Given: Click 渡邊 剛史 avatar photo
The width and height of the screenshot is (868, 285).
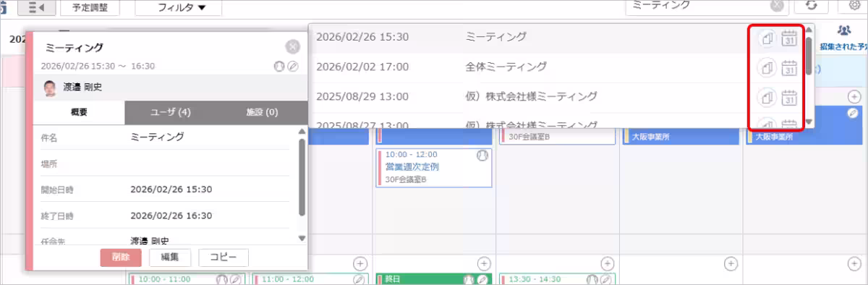Looking at the screenshot, I should pyautogui.click(x=50, y=88).
